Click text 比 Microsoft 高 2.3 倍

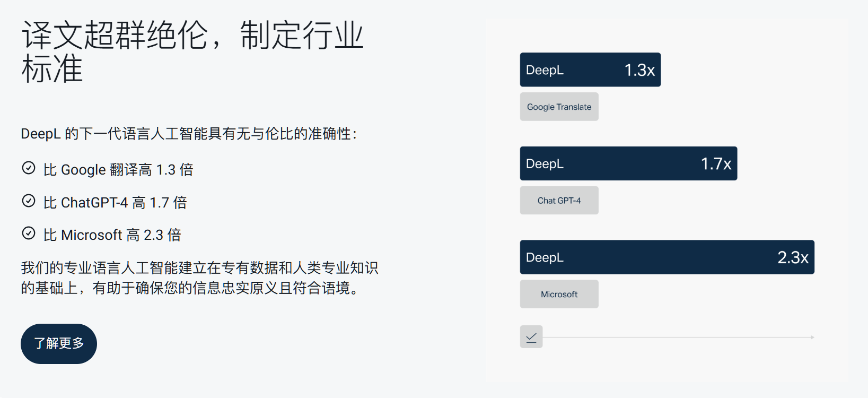tap(112, 235)
